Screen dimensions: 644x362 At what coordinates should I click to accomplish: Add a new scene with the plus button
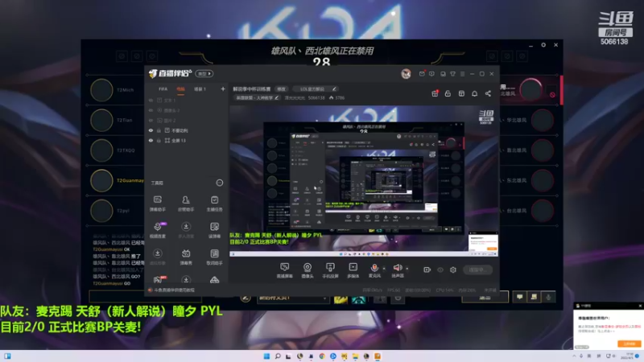[x=223, y=89]
